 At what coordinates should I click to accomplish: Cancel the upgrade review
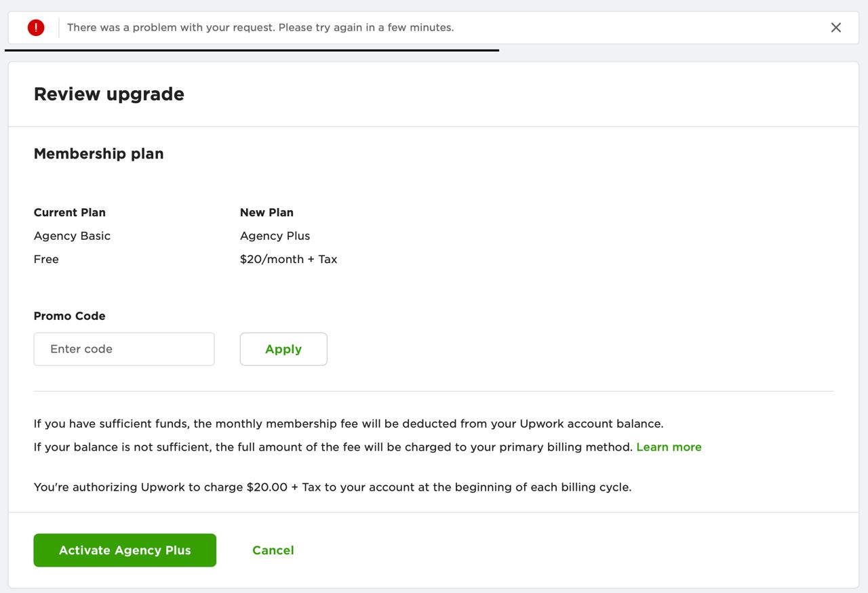coord(273,550)
